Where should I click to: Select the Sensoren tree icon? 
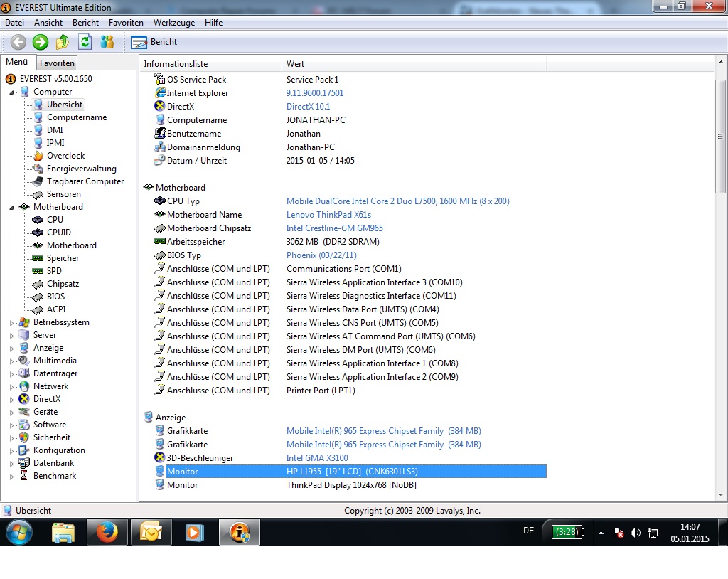click(x=38, y=194)
